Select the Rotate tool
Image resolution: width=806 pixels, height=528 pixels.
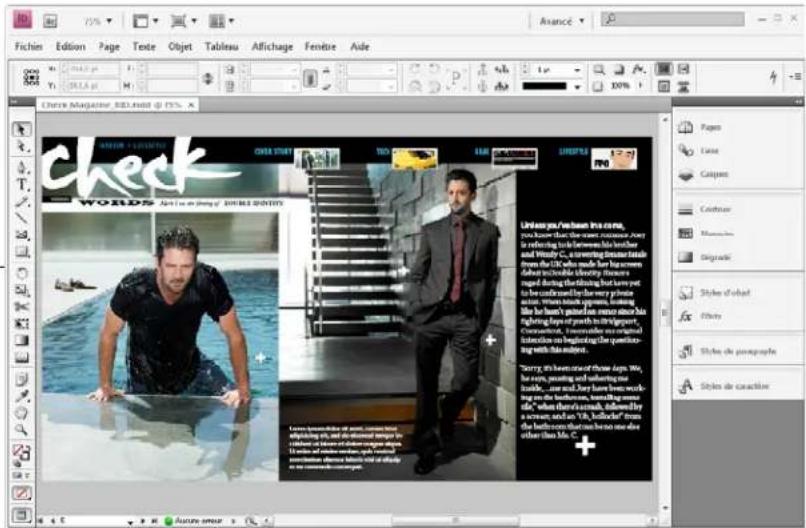click(x=22, y=272)
